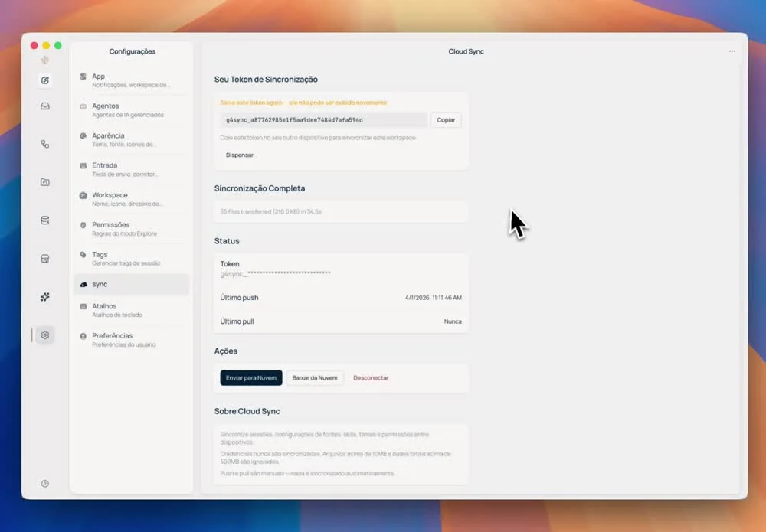Click the new session compose icon
The height and width of the screenshot is (532, 766).
point(45,80)
